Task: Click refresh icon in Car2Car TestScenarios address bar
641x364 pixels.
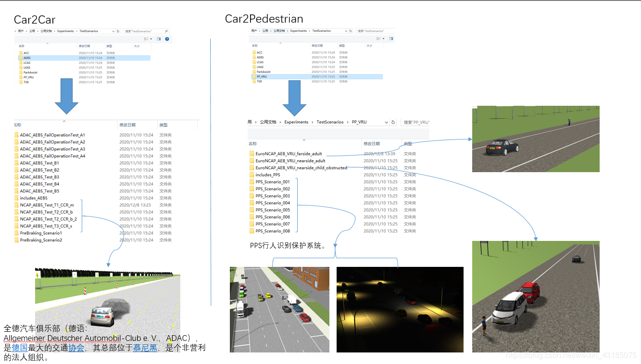Action: point(118,31)
